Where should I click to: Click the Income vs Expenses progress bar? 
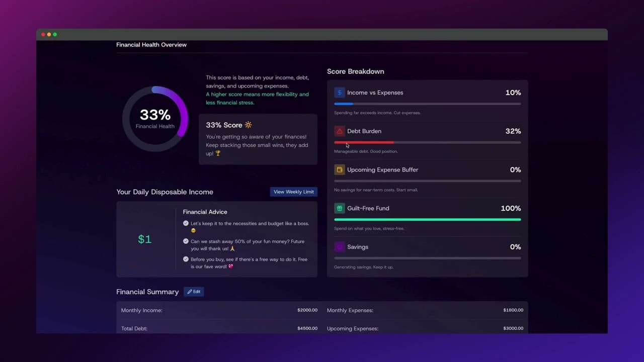tap(428, 104)
